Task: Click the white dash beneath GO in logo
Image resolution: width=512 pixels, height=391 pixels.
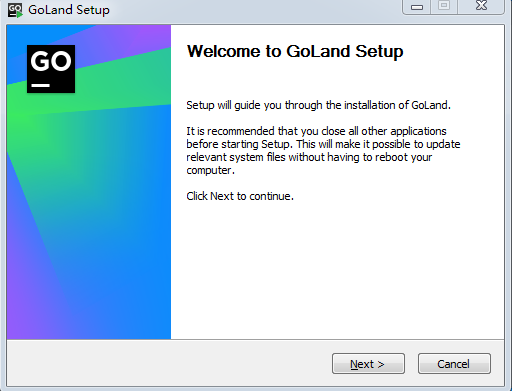Action: click(40, 85)
